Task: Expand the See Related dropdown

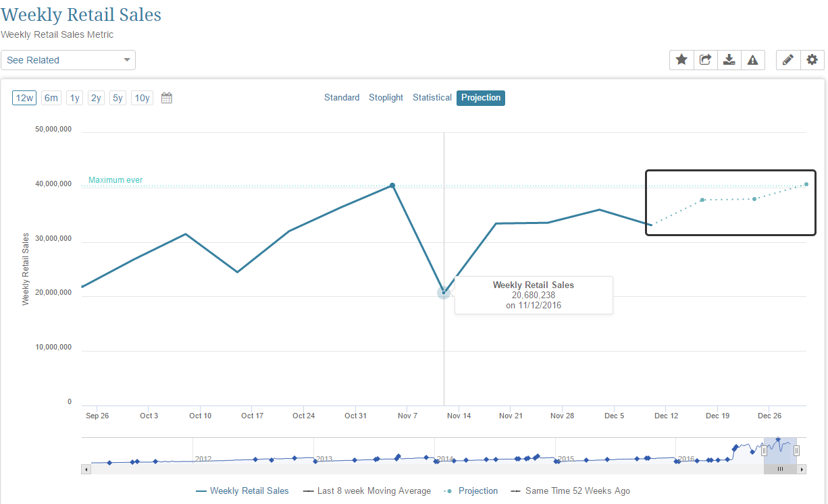Action: [x=68, y=60]
